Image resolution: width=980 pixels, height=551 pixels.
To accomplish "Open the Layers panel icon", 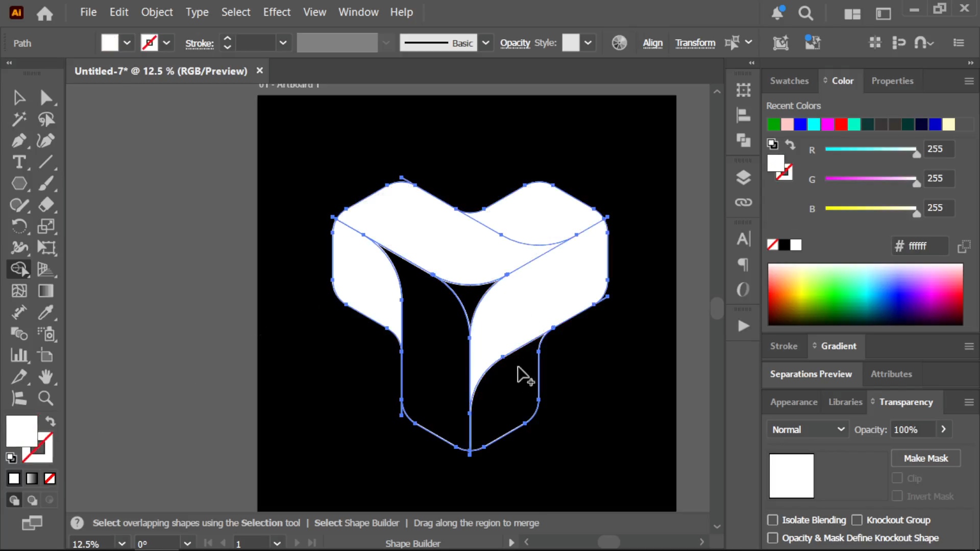I will pyautogui.click(x=743, y=178).
